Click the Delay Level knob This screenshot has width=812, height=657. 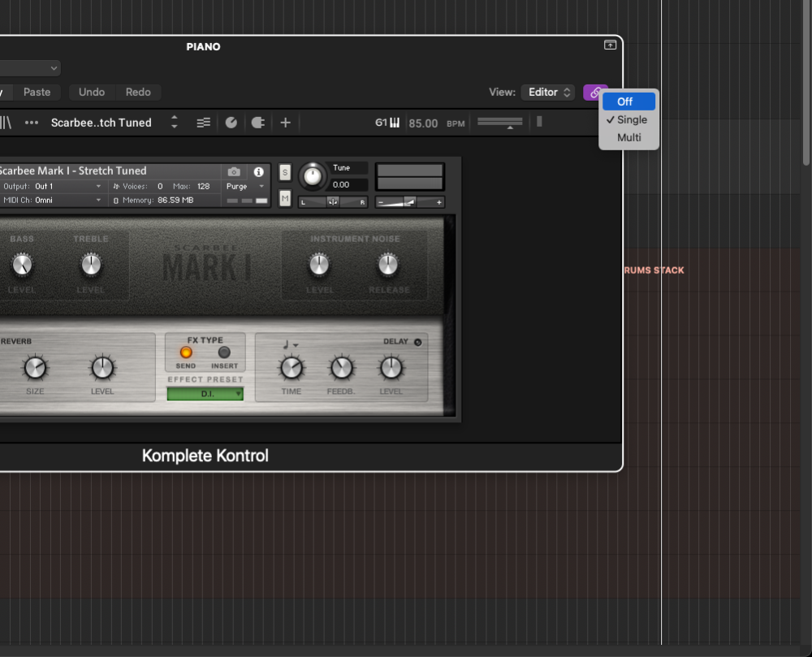tap(391, 368)
